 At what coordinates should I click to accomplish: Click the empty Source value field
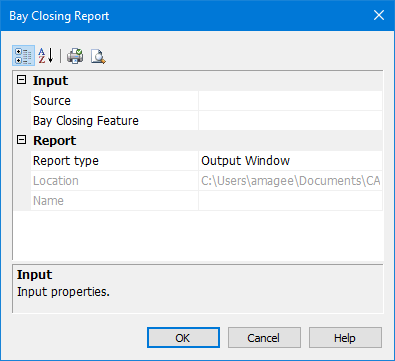point(290,101)
